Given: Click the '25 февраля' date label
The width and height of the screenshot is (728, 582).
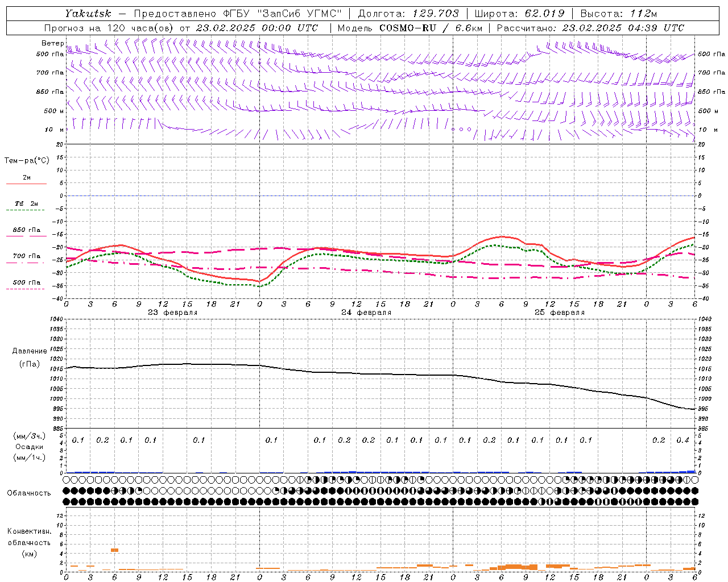Looking at the screenshot, I should pos(560,313).
